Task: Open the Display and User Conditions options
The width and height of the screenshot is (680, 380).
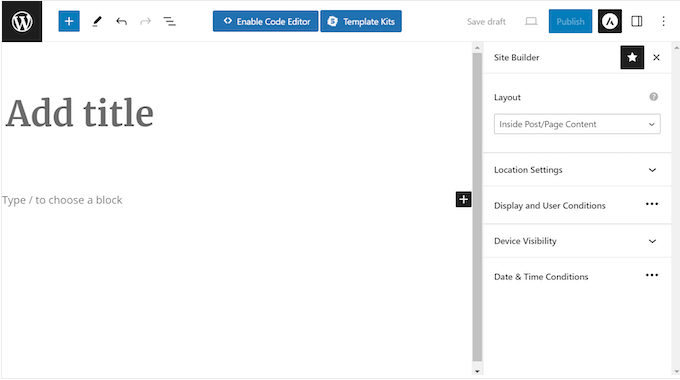Action: (x=652, y=204)
